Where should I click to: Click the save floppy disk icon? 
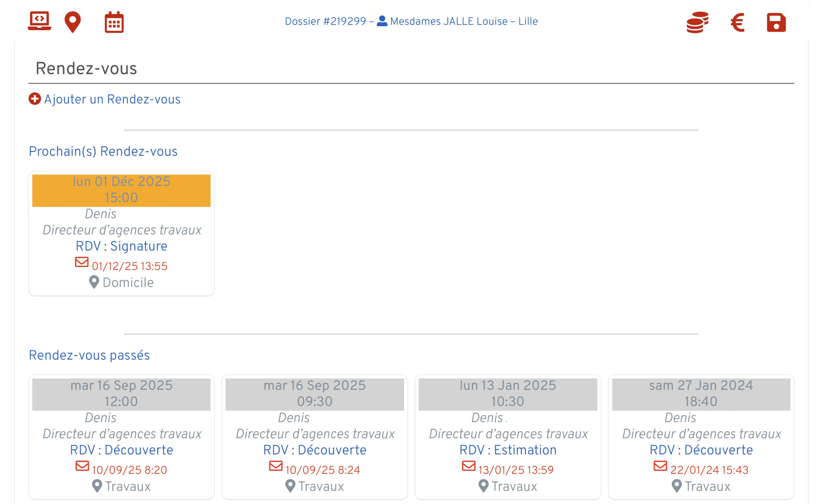point(776,22)
